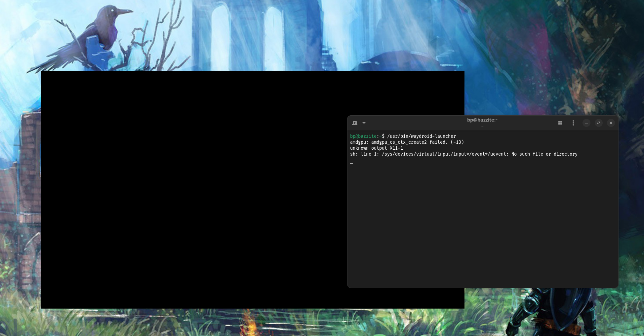644x336 pixels.
Task: Select the amdgpu_cs_ctx_create2 failed line
Action: [407, 142]
